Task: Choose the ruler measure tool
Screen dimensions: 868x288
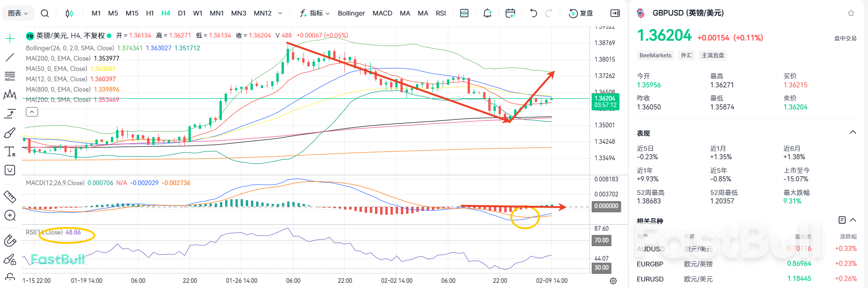Action: (9, 196)
